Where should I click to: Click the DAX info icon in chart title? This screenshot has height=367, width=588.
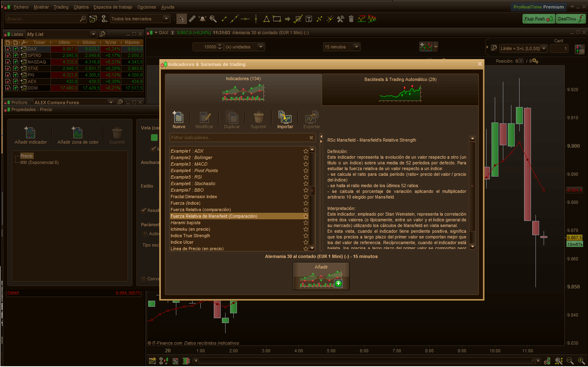coord(173,33)
